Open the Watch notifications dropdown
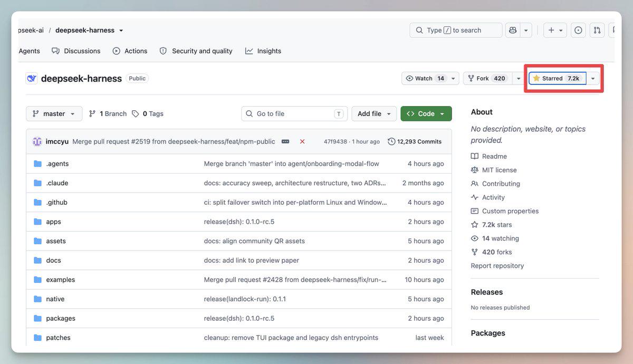The height and width of the screenshot is (364, 633). [x=430, y=78]
